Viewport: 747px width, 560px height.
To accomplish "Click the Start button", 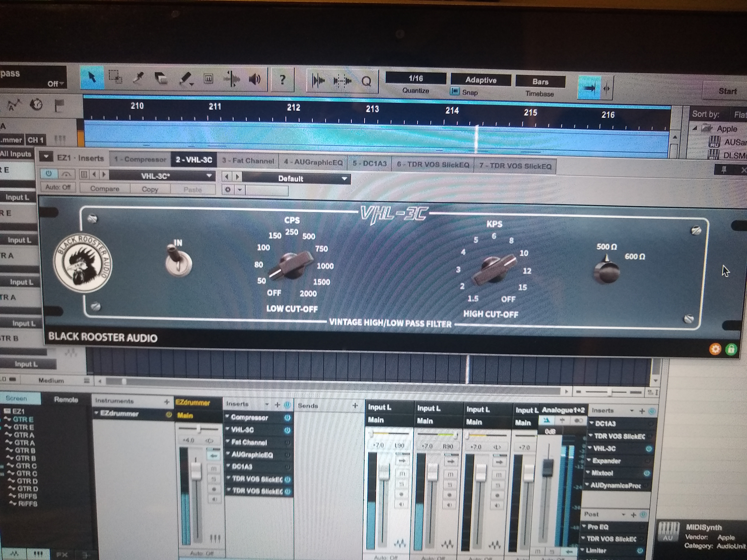I will (727, 91).
